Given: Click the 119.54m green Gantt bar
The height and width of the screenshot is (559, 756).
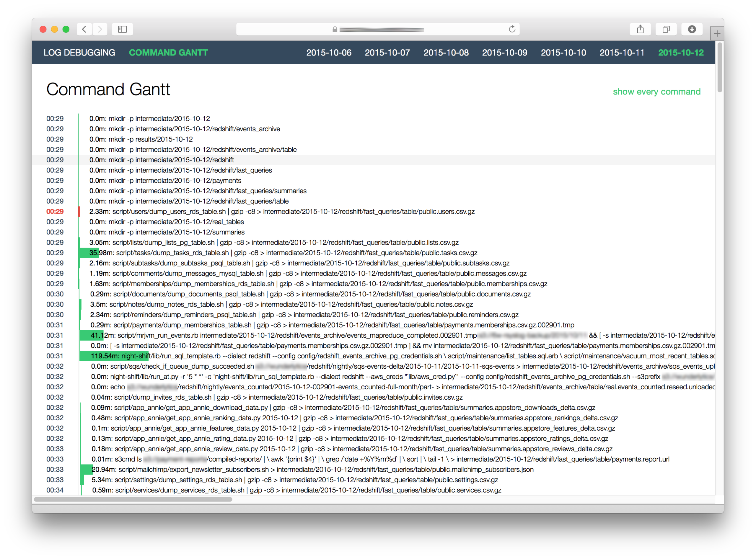Looking at the screenshot, I should coord(114,356).
